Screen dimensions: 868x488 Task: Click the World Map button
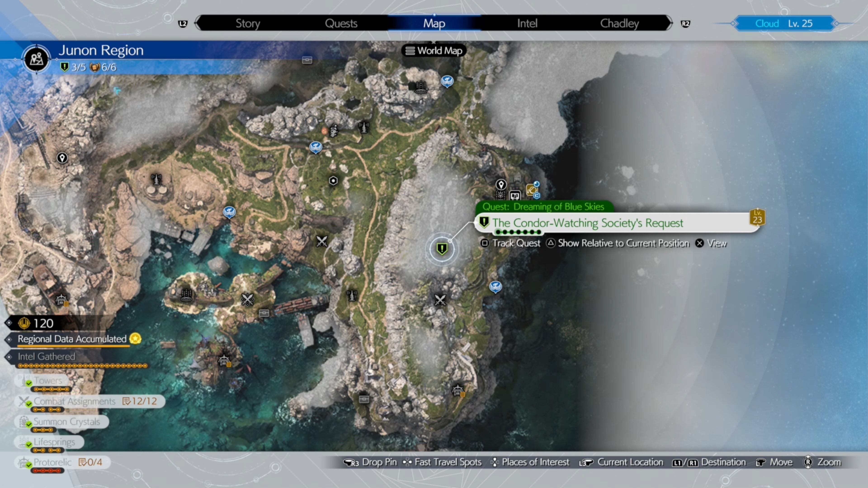click(434, 51)
